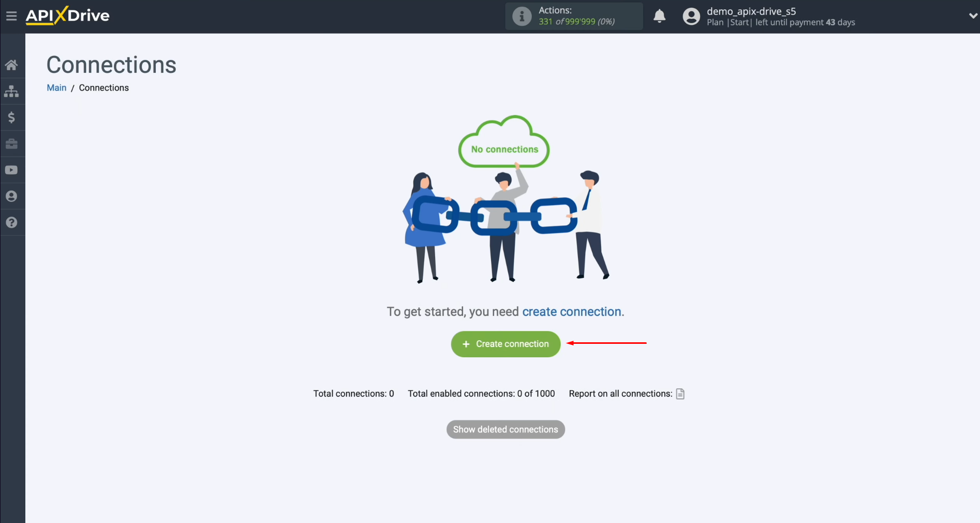
Task: Open the report on all connections document icon
Action: pyautogui.click(x=680, y=394)
